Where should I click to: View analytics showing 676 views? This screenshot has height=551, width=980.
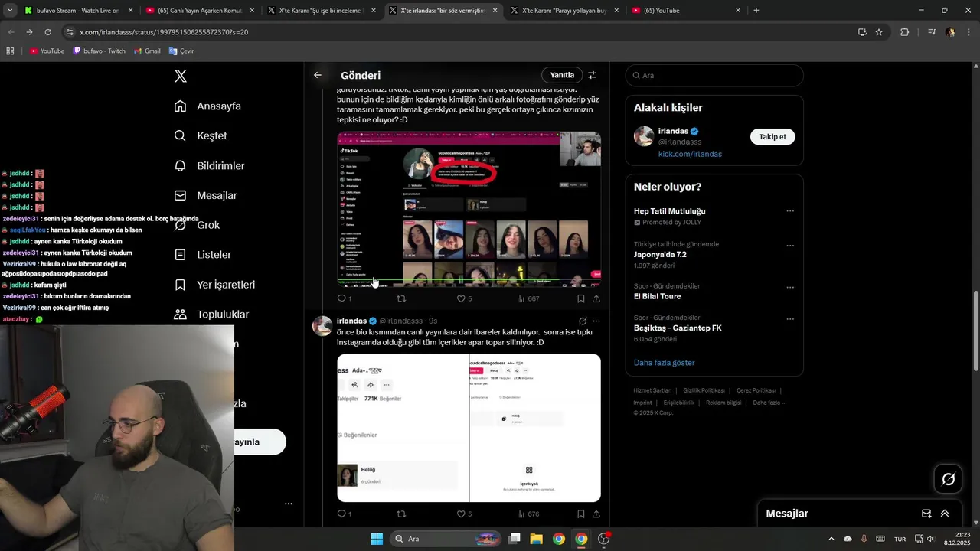click(x=528, y=514)
